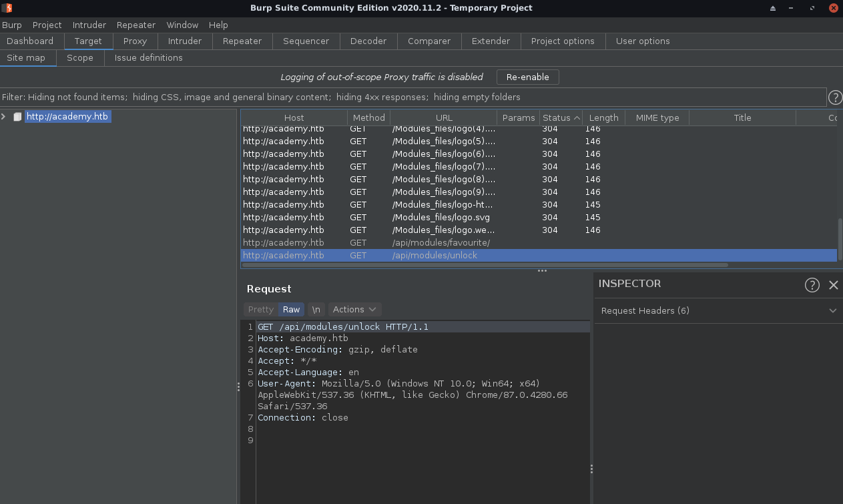
Task: Switch to the Sequencer tab
Action: point(306,41)
